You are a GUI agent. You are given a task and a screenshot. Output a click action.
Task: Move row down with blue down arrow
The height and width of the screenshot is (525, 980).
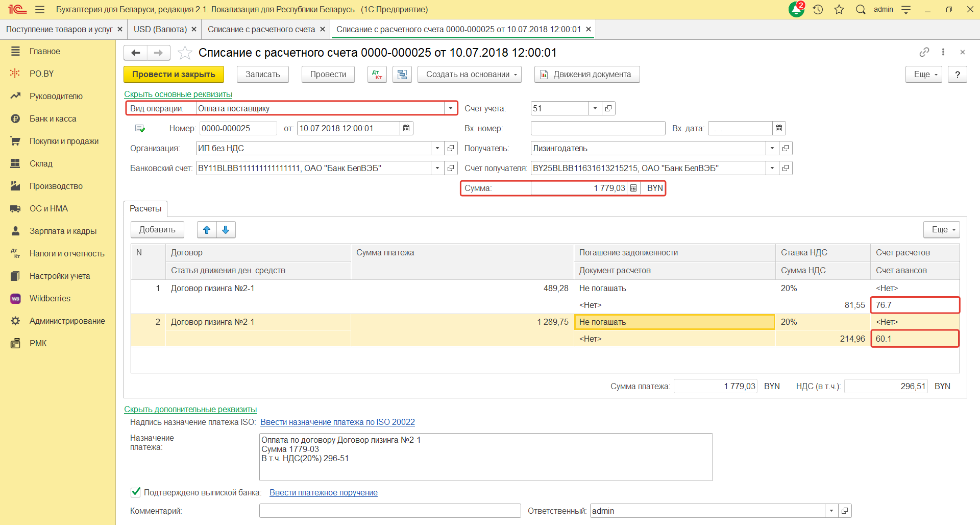(x=226, y=230)
